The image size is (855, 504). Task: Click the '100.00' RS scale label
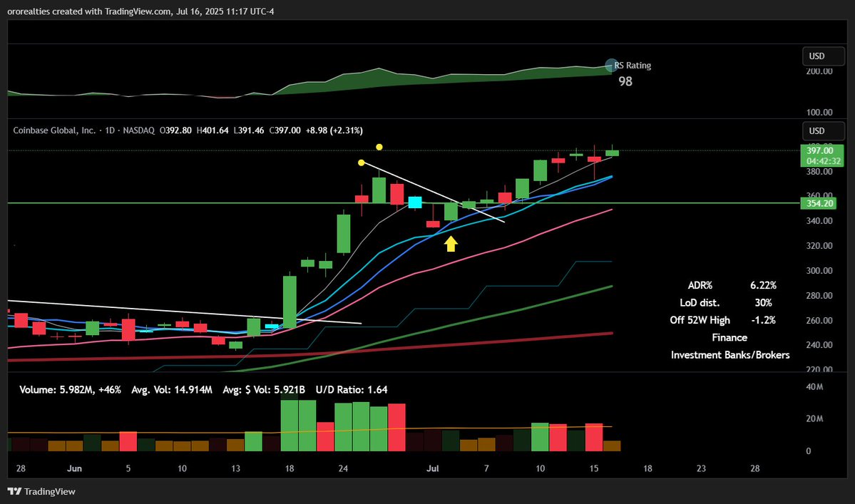click(x=819, y=113)
